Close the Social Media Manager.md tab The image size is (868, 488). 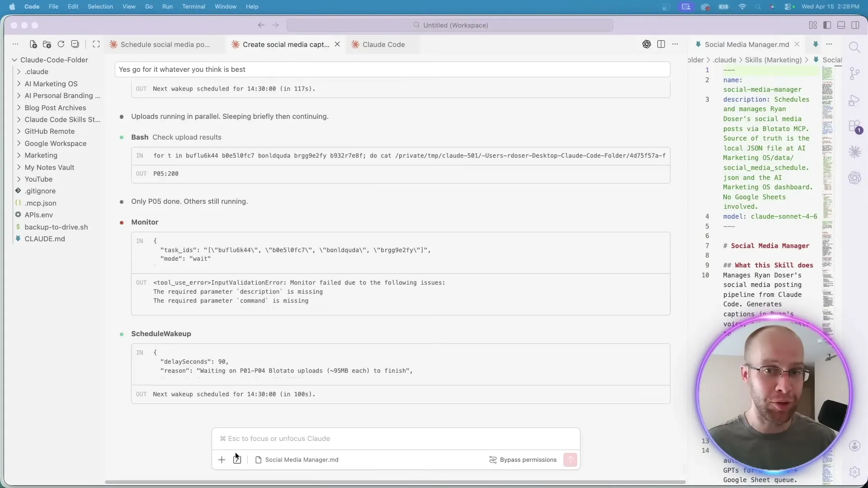pyautogui.click(x=797, y=44)
